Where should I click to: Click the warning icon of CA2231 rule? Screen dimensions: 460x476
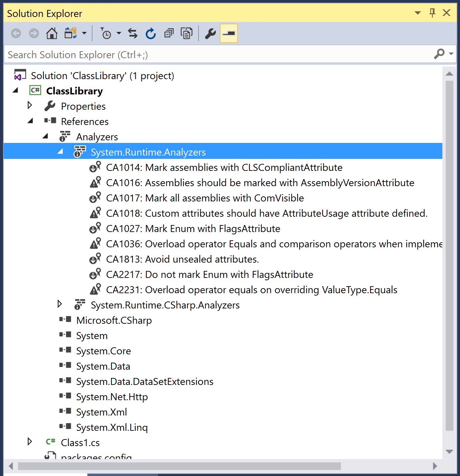95,289
